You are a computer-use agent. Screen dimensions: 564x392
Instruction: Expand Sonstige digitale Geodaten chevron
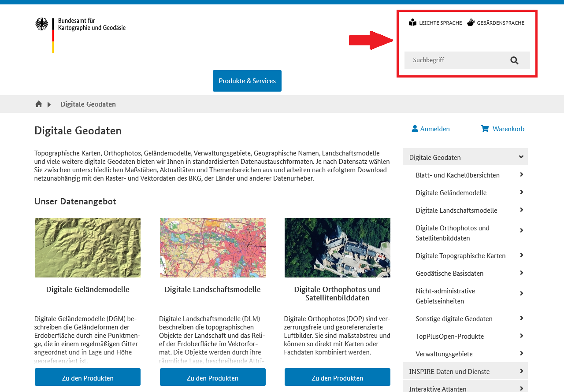(x=521, y=318)
